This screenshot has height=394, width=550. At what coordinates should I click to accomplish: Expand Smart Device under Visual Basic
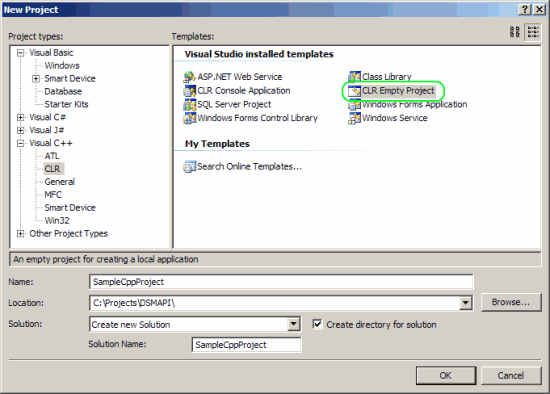[36, 79]
